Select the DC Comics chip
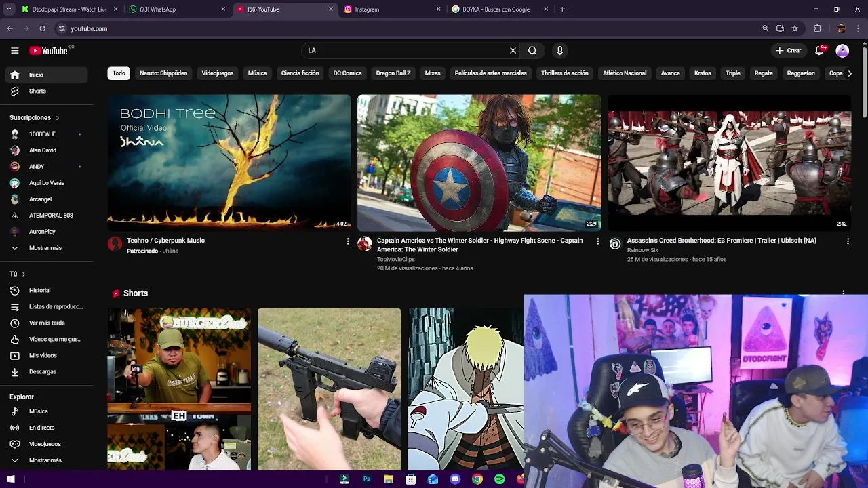 (x=347, y=73)
